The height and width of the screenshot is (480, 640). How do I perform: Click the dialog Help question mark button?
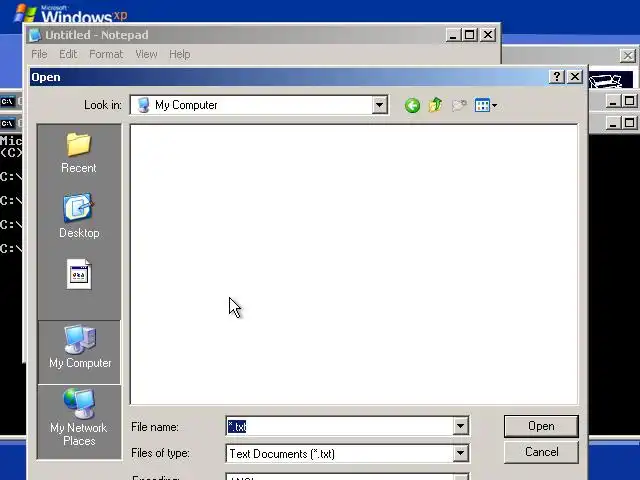(x=557, y=76)
